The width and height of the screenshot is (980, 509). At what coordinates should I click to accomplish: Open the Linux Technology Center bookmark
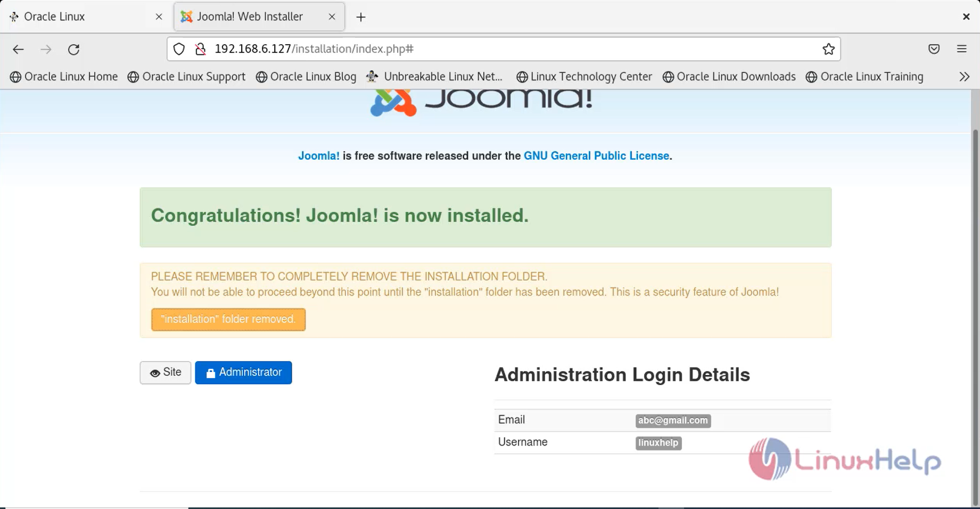584,77
